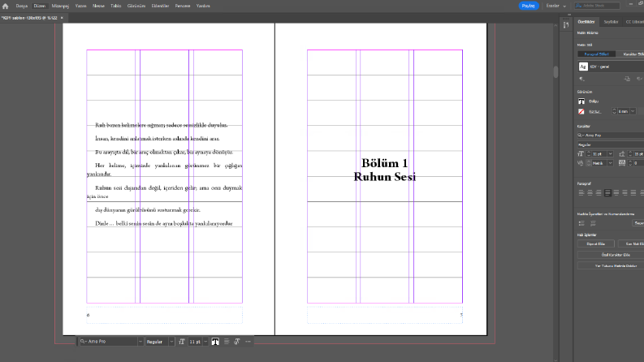Open the Görünüm menu
Screen dimensions: 644x362
pos(136,6)
